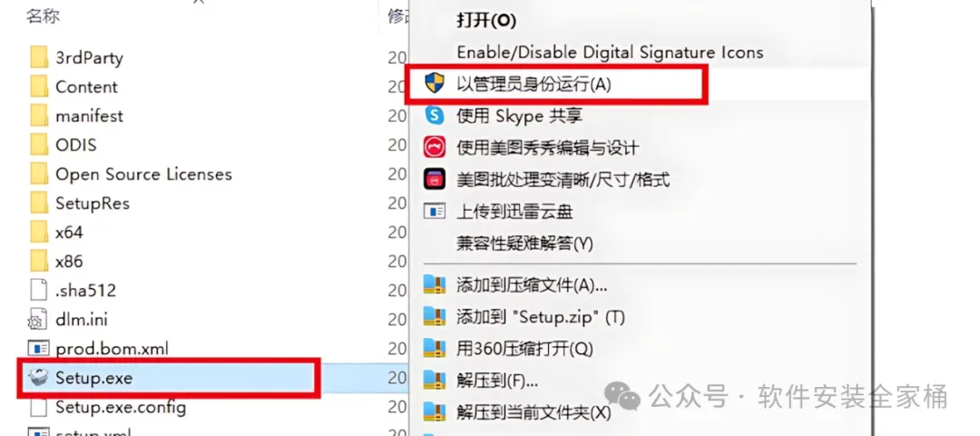Select the Open Source Licenses folder

143,173
